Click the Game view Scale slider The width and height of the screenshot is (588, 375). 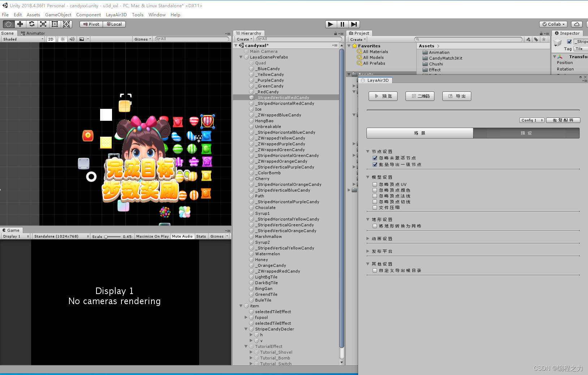click(x=112, y=237)
